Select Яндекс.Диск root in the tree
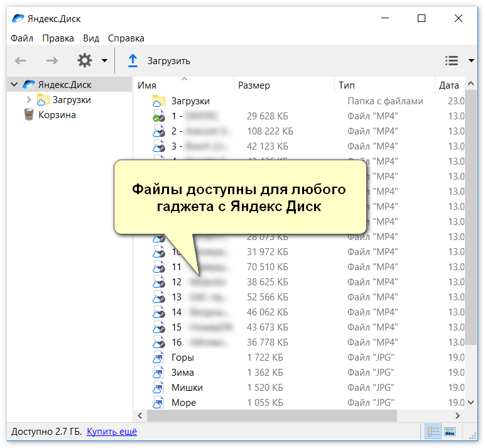Viewport: 485px width, 448px height. [64, 85]
